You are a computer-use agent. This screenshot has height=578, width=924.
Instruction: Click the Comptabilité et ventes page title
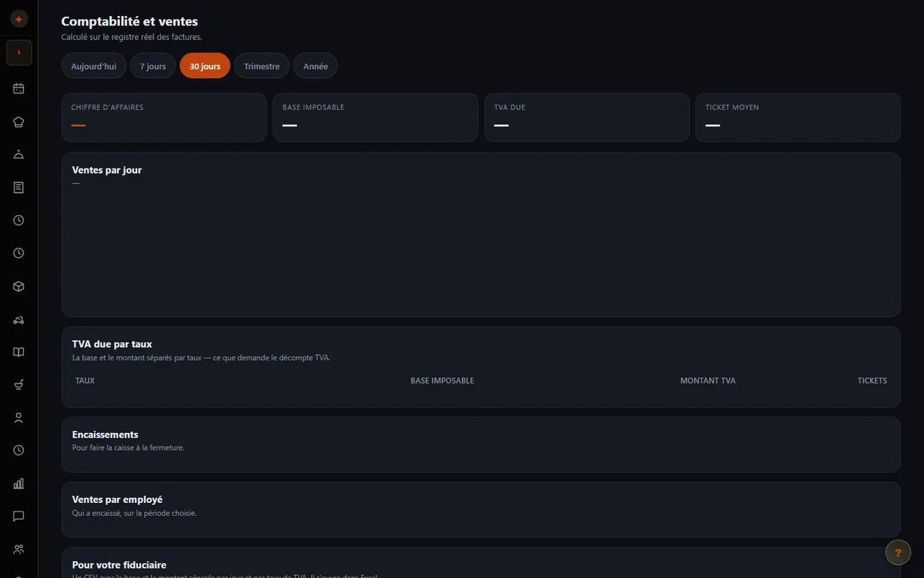point(129,22)
